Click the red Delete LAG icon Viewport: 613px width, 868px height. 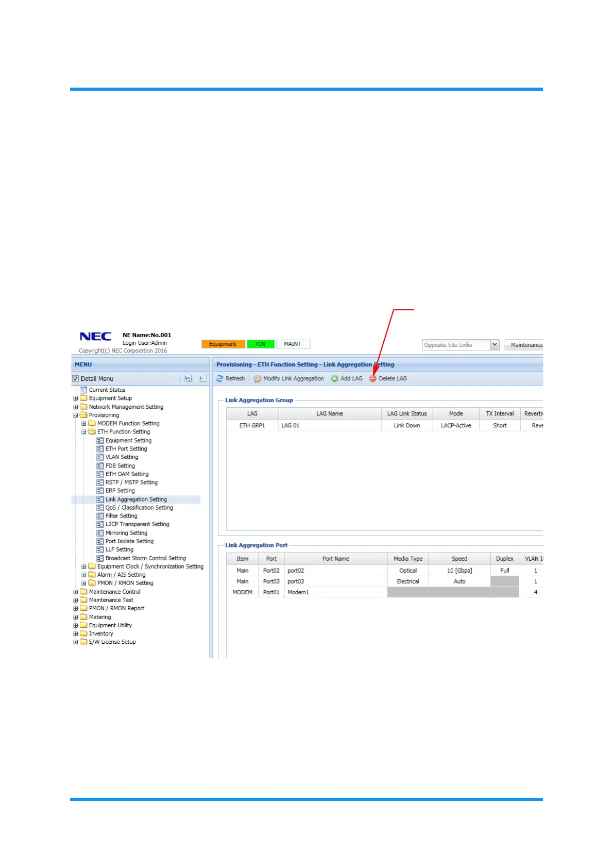[373, 378]
